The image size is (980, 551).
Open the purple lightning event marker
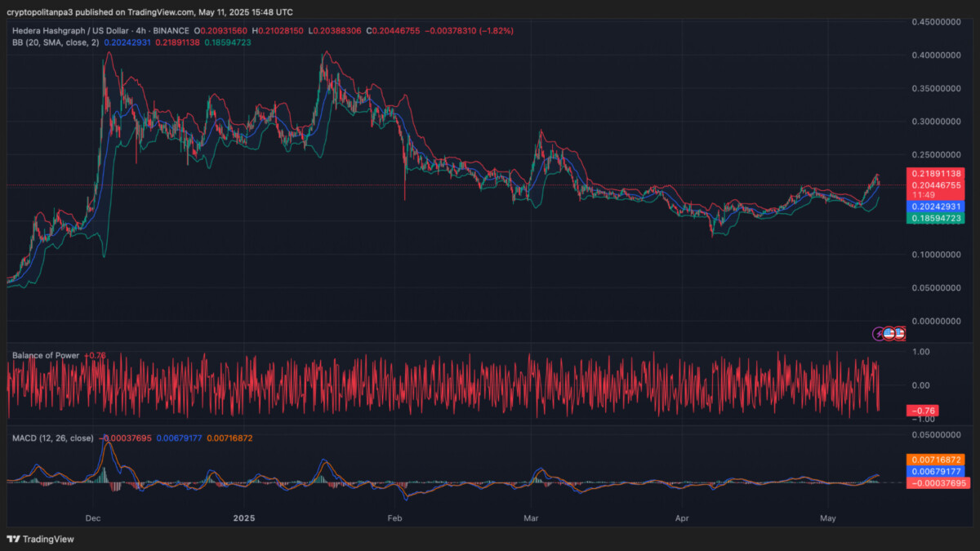(880, 333)
